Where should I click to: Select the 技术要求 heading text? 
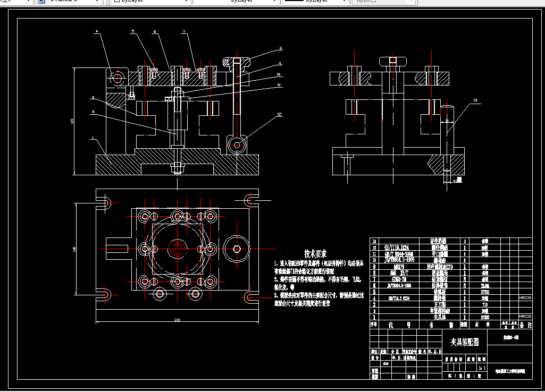315,253
